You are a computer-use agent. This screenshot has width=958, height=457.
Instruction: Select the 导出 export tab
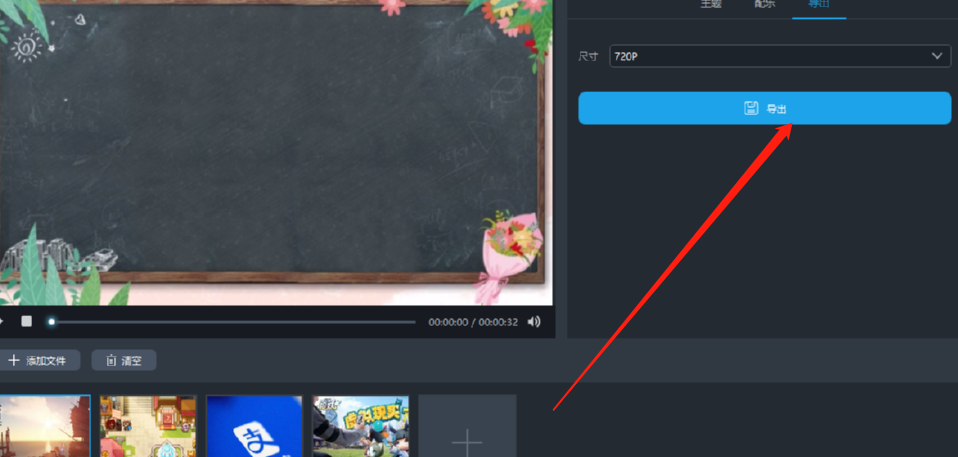click(819, 4)
